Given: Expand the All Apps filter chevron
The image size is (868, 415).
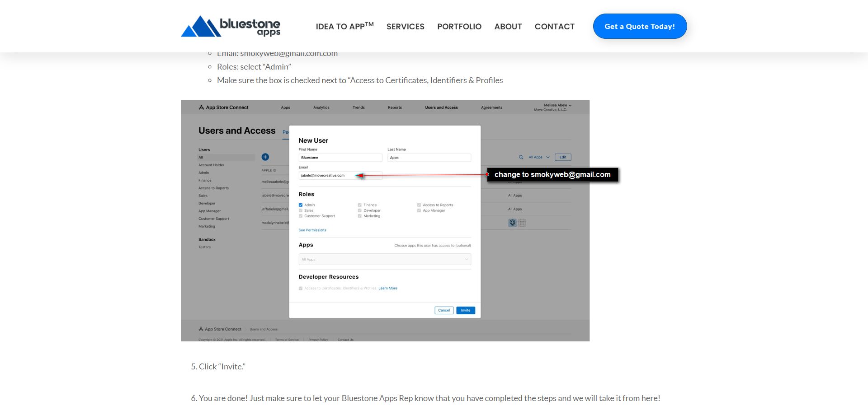Looking at the screenshot, I should [548, 157].
